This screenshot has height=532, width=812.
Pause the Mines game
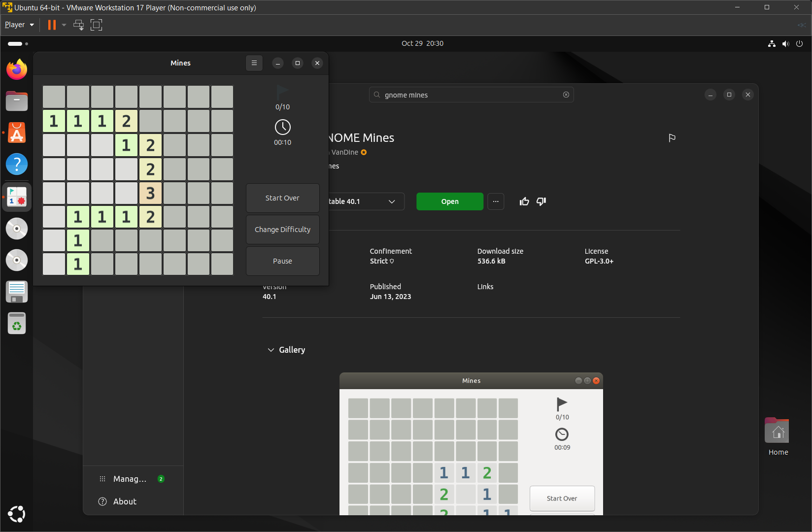pyautogui.click(x=282, y=261)
